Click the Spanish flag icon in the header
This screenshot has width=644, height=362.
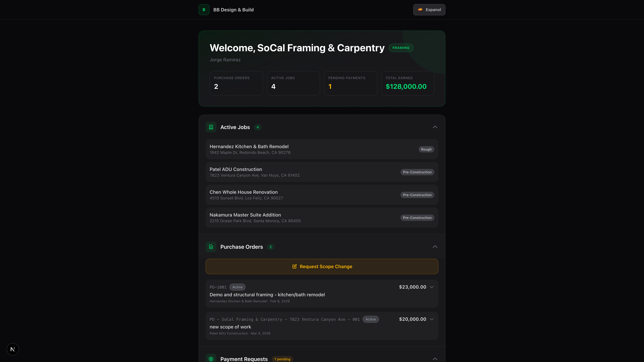coord(420,10)
